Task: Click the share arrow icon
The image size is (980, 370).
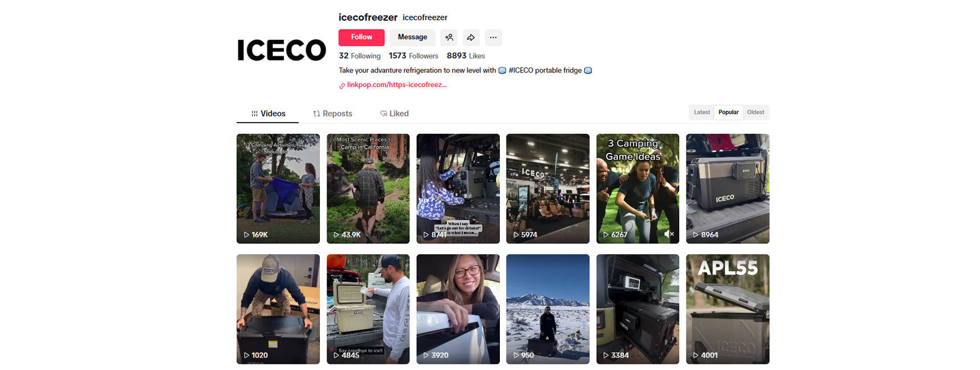Action: tap(471, 38)
